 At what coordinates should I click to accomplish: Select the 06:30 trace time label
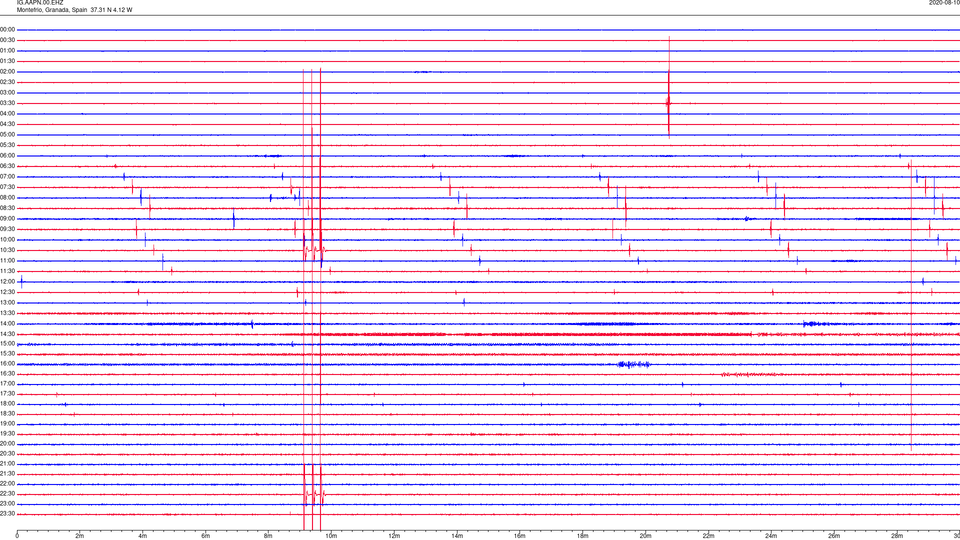pos(7,166)
